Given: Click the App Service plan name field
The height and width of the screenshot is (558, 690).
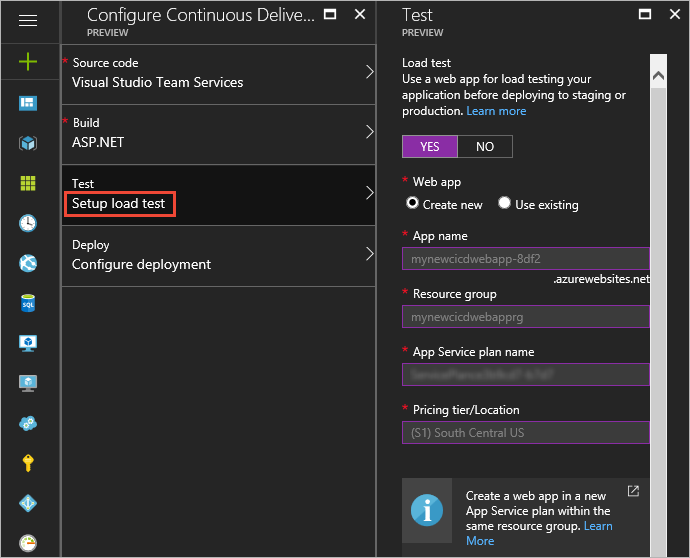Looking at the screenshot, I should (526, 374).
